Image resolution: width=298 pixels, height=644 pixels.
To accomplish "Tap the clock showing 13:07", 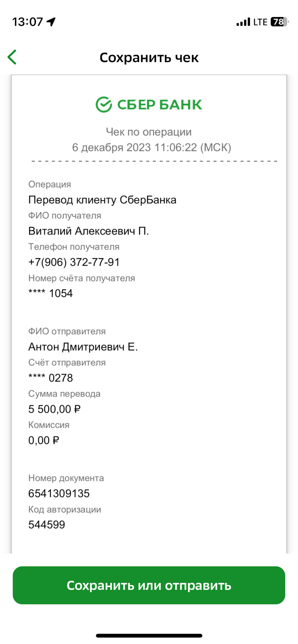I will 28,22.
